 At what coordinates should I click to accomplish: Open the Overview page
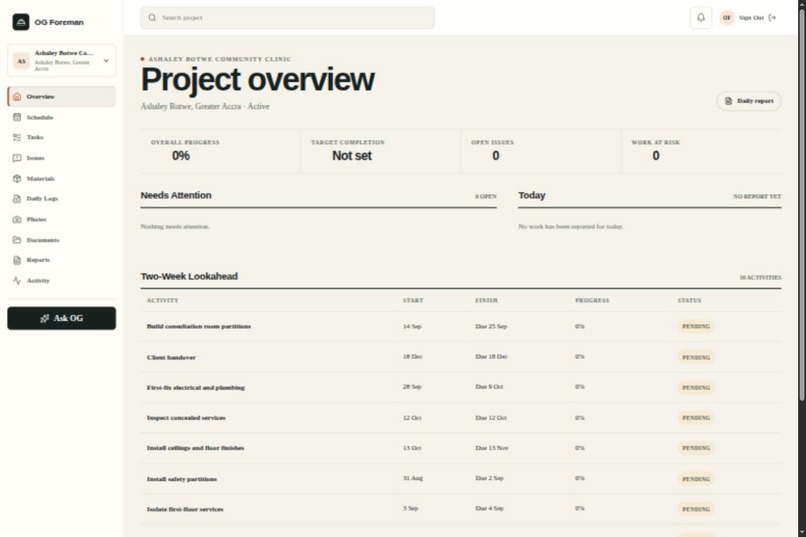coord(62,97)
